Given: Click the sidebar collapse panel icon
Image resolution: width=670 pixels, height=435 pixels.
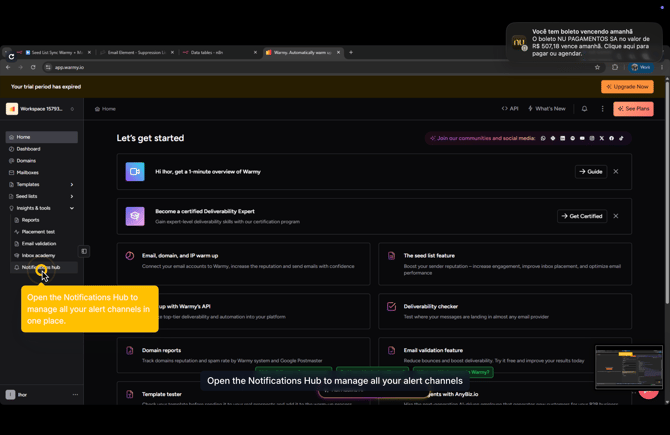Looking at the screenshot, I should (84, 251).
